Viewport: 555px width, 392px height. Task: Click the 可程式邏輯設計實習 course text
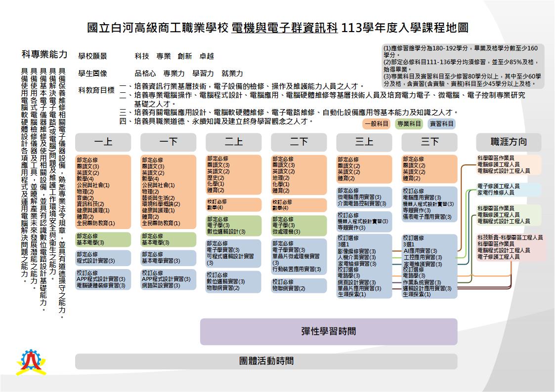[x=230, y=256]
